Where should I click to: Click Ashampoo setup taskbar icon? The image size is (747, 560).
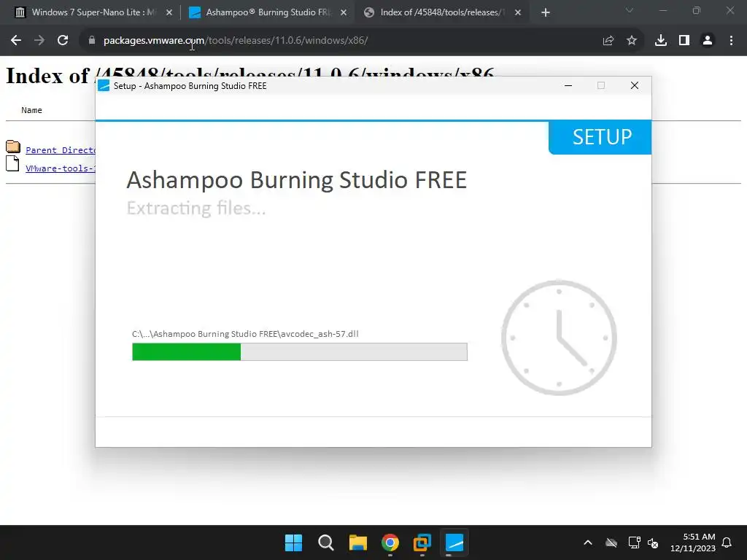point(454,542)
